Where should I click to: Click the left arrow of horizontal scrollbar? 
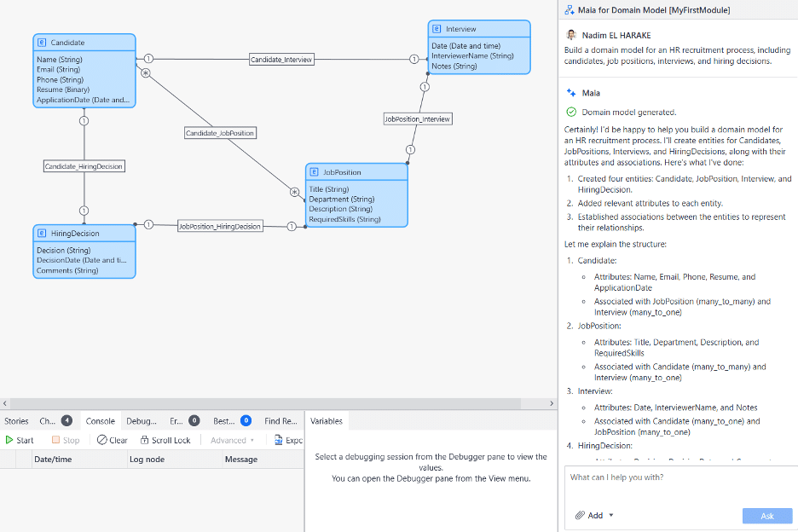pos(4,403)
